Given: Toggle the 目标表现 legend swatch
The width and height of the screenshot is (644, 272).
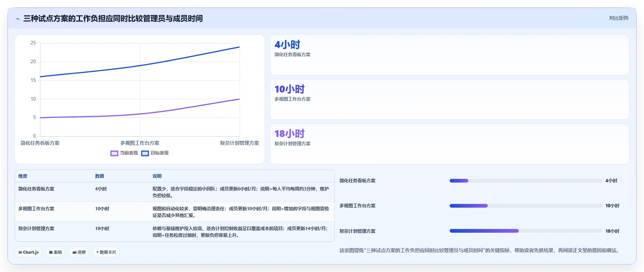Looking at the screenshot, I should tap(145, 153).
